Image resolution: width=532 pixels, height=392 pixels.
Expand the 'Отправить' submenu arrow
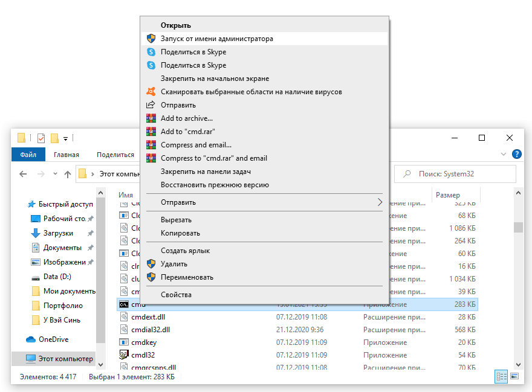pos(380,202)
